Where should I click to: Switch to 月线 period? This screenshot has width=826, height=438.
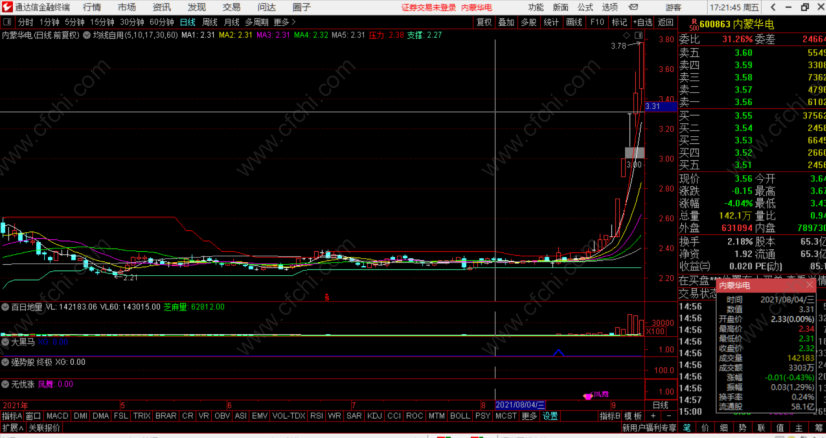point(232,22)
